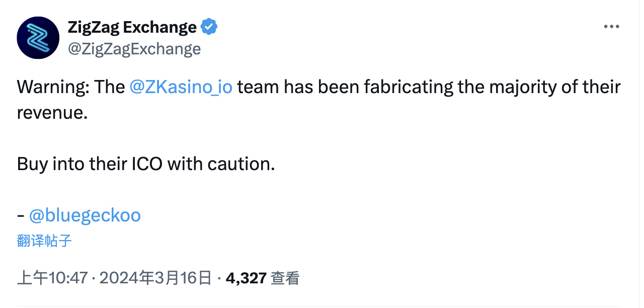This screenshot has height=308, width=644.
Task: Open the @ZKasino_io mention
Action: (181, 87)
